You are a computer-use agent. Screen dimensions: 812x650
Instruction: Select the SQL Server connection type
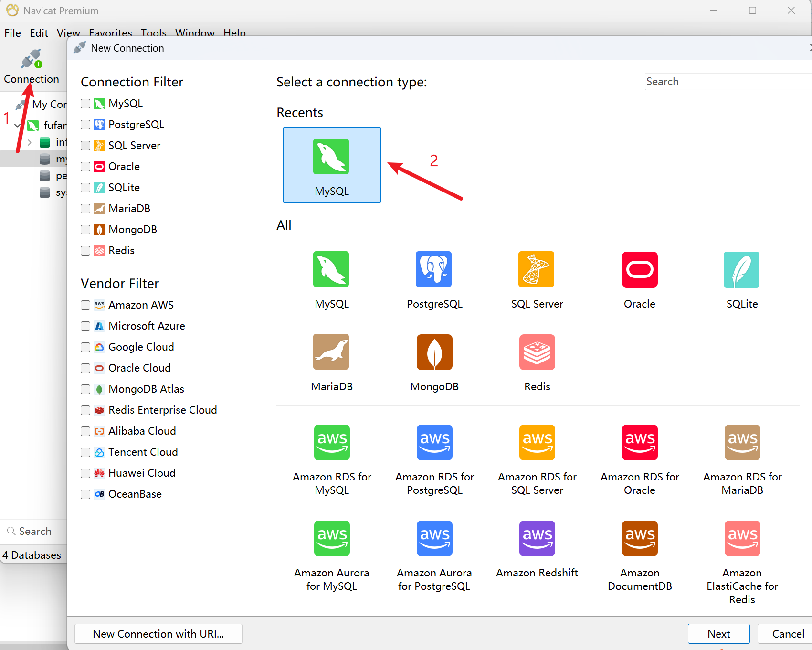point(537,269)
